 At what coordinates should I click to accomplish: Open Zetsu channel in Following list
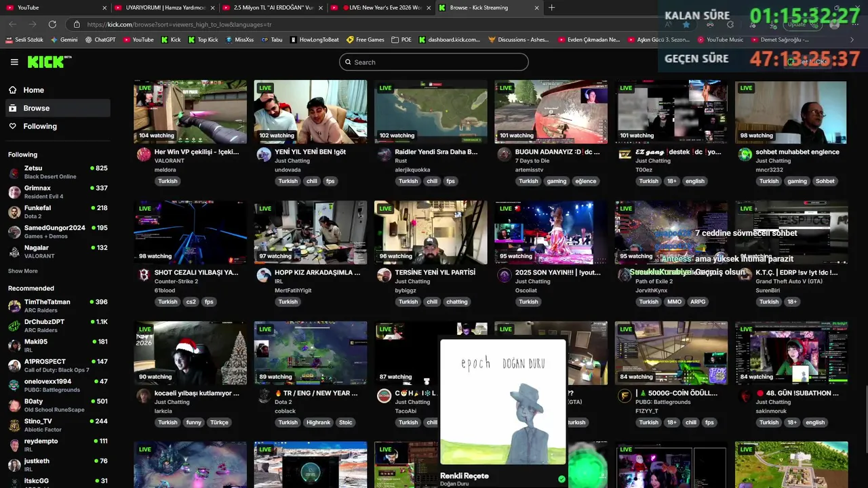click(x=58, y=172)
